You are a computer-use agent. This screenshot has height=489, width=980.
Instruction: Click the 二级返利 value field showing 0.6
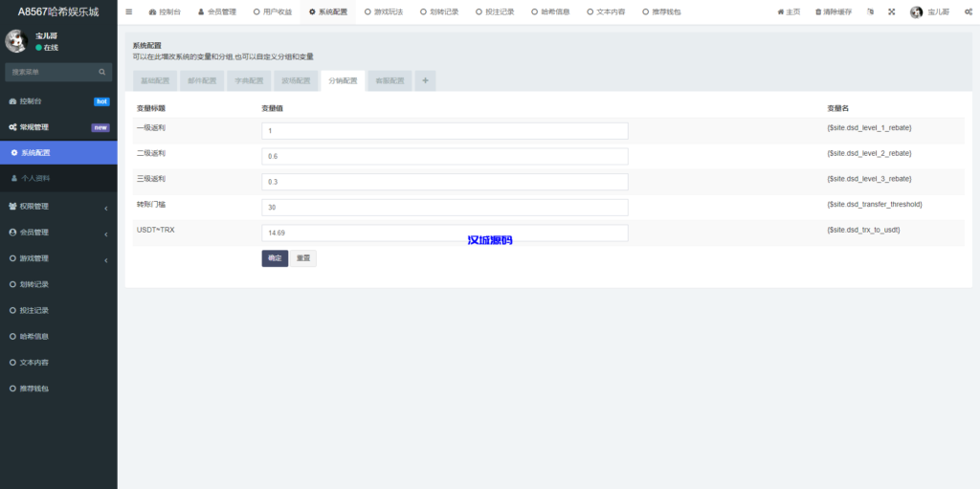[445, 156]
